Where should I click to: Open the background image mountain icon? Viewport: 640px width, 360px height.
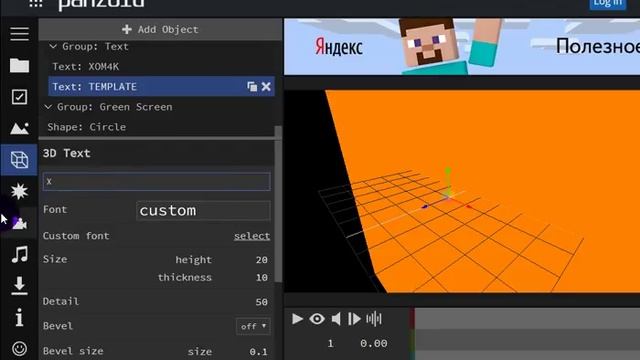[19, 128]
